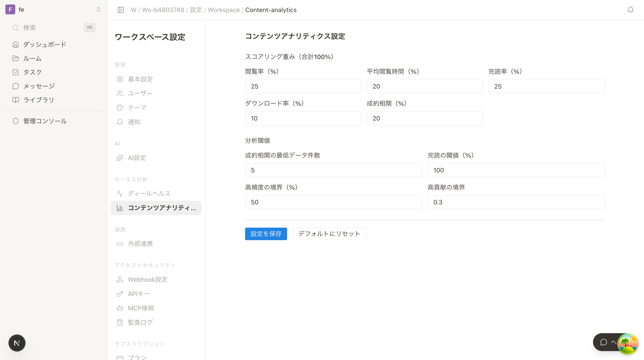Image resolution: width=644 pixels, height=360 pixels.
Task: Click the sidebar collapse icon
Action: 121,10
